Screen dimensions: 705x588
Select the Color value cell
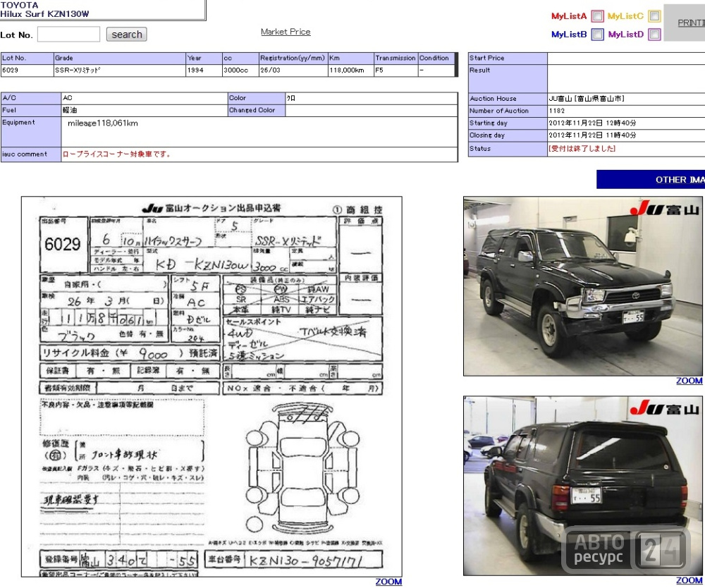click(372, 98)
